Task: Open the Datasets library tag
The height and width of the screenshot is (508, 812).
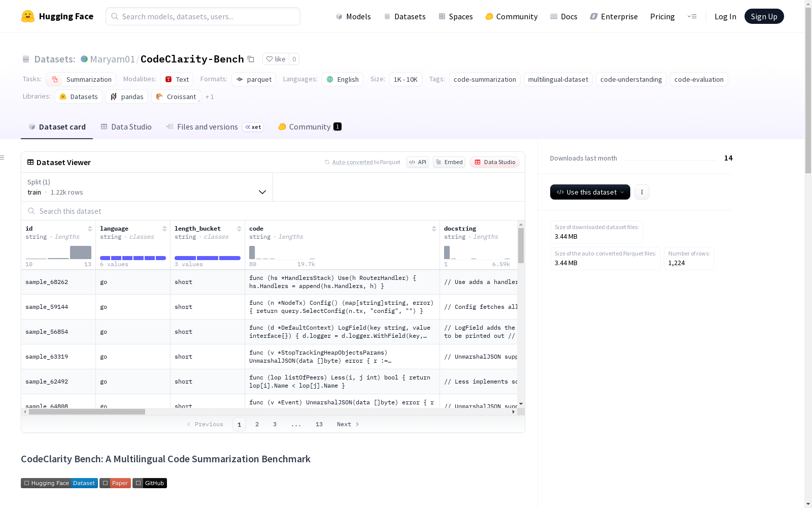Action: coord(79,97)
